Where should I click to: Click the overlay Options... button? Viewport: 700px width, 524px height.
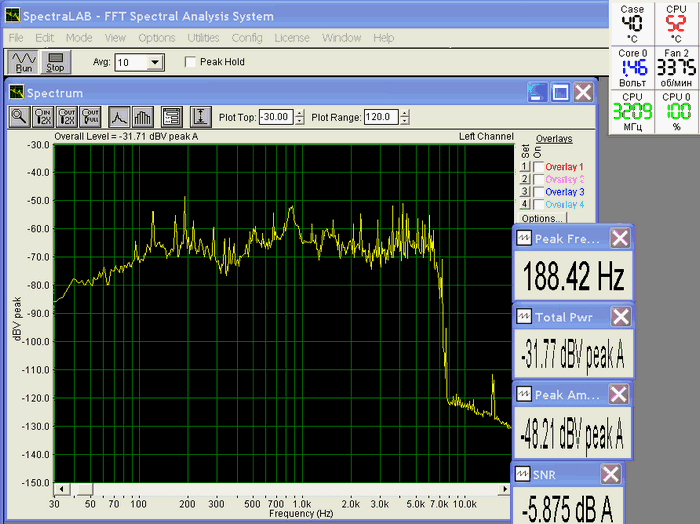click(542, 217)
